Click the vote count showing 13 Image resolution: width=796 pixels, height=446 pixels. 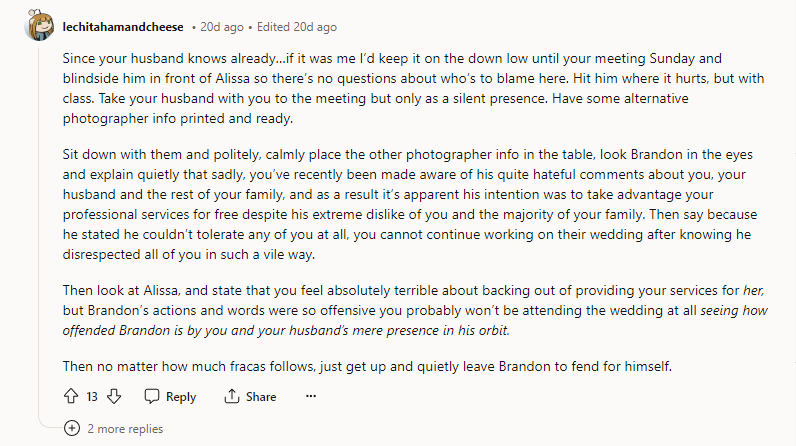[92, 397]
